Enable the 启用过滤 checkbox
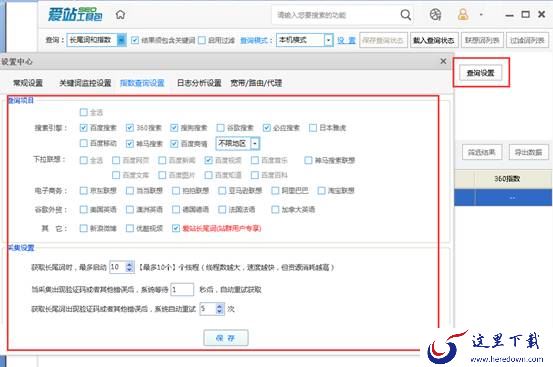553x367 pixels. 202,40
